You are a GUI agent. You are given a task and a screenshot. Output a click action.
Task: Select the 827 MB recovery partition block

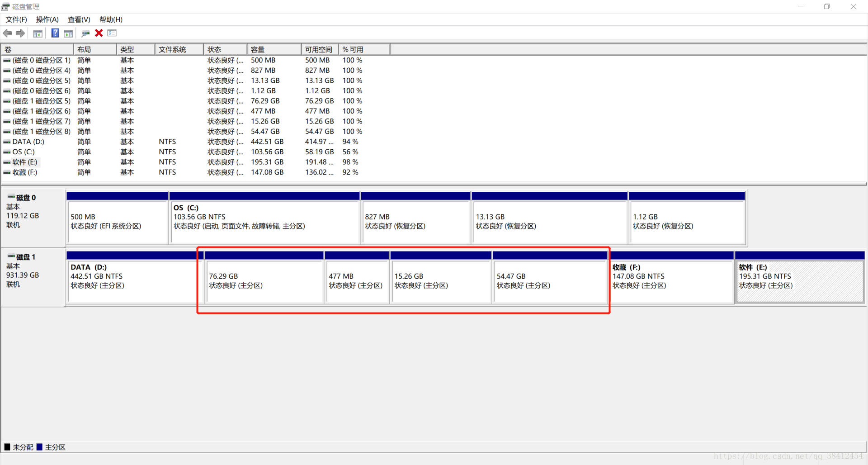[415, 218]
